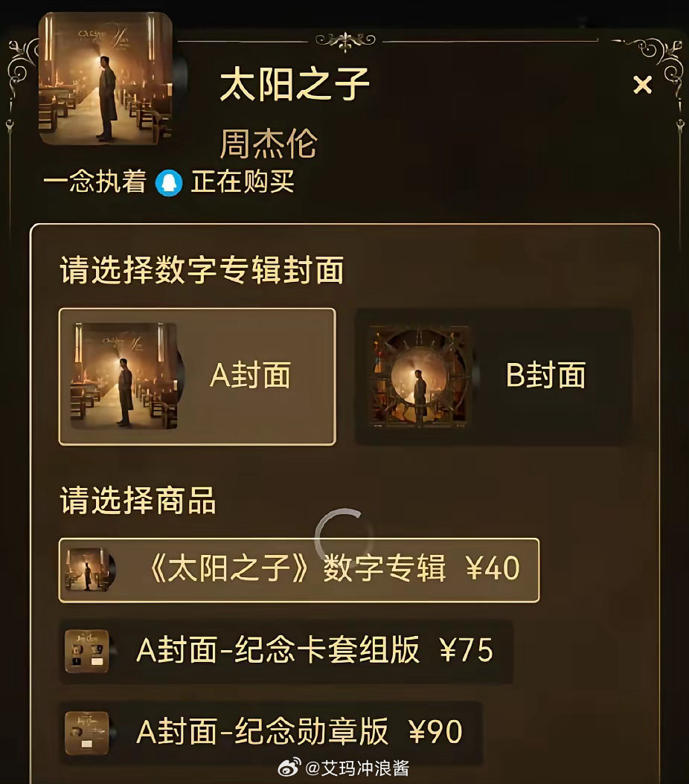
Task: Click the loading spinner circle
Action: [344, 531]
